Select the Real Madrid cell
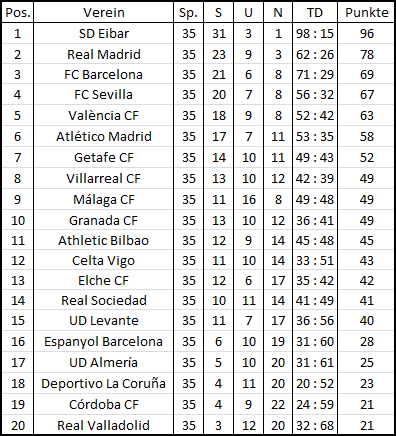The width and height of the screenshot is (396, 436). coord(103,54)
